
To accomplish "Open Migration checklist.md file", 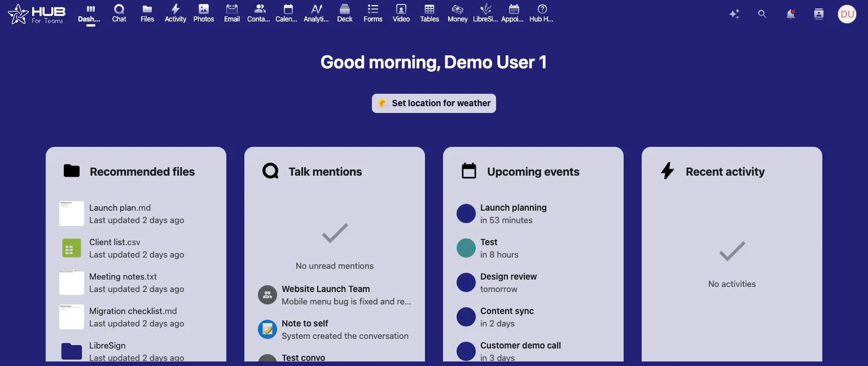I will click(136, 317).
